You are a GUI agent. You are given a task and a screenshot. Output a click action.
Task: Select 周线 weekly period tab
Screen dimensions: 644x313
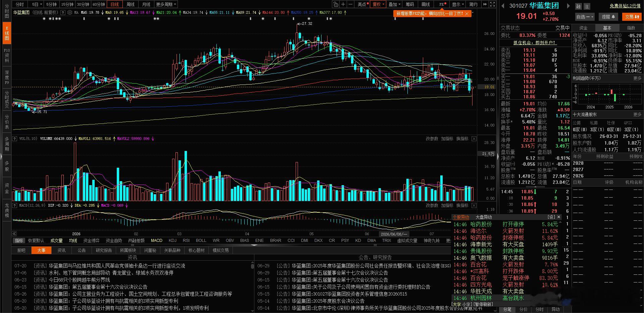click(131, 4)
